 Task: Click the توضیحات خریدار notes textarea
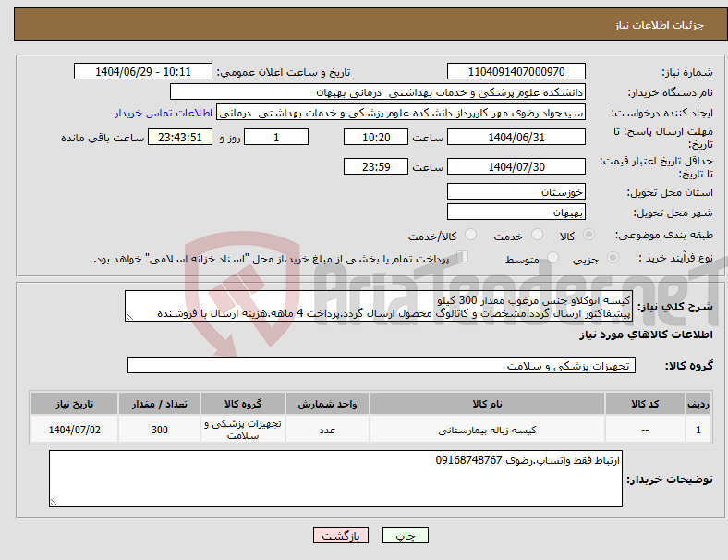click(335, 479)
